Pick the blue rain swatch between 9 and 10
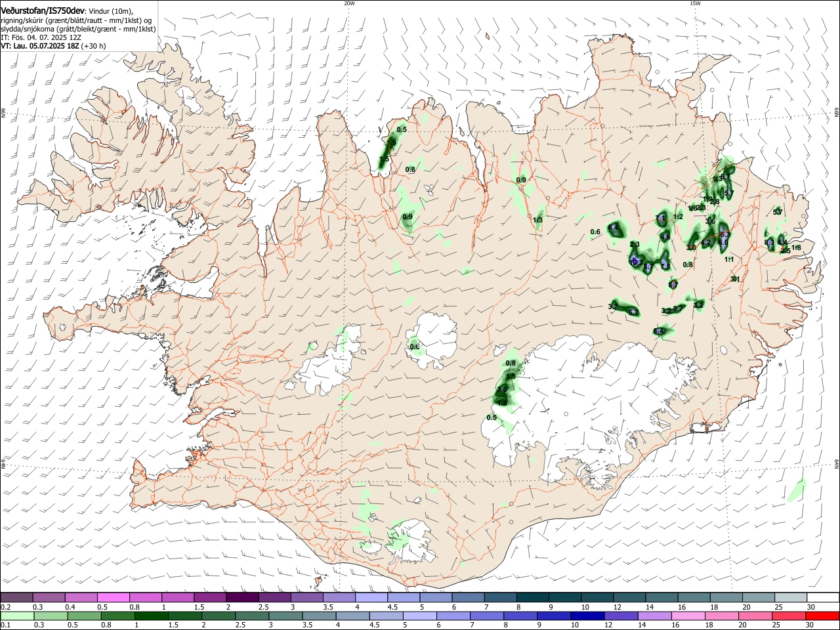This screenshot has height=630, width=840. pyautogui.click(x=554, y=616)
